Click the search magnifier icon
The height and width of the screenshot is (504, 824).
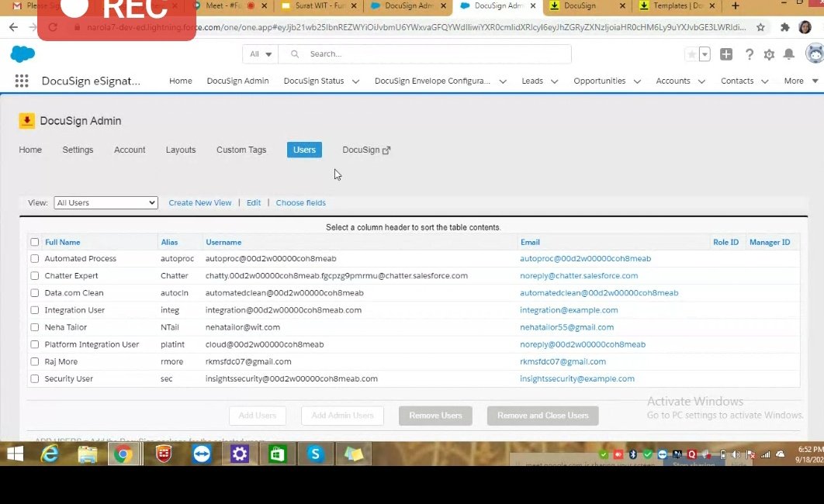[295, 54]
